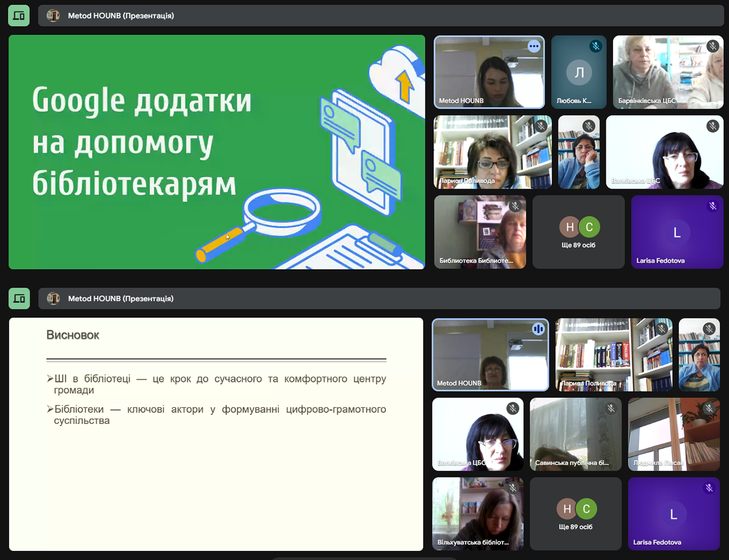729x560 pixels.
Task: Click mic icon on Лариса Поливода tile by Google додатки slide
Action: [541, 126]
